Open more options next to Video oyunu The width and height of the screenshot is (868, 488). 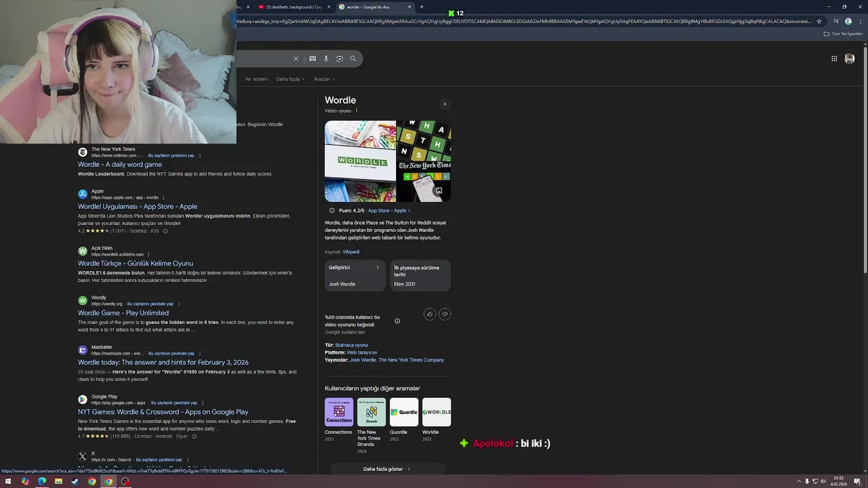coord(357,110)
